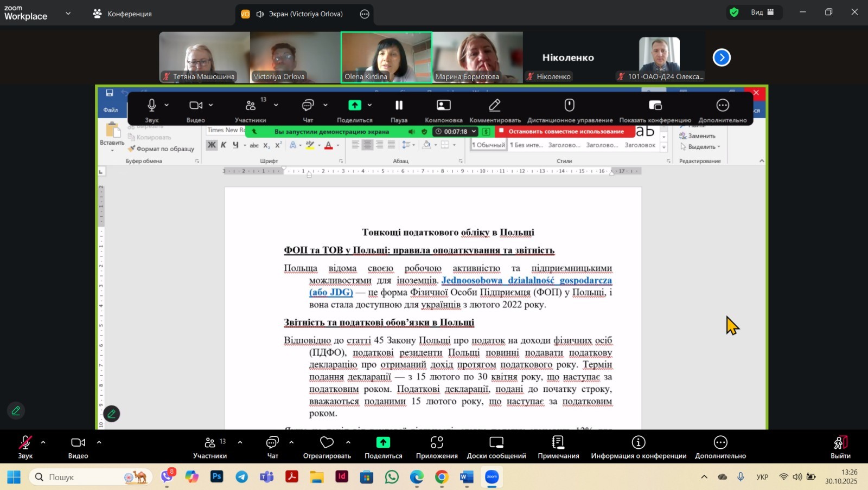The width and height of the screenshot is (868, 490).
Task: Click React (Отреагировать) heart icon
Action: tap(327, 443)
